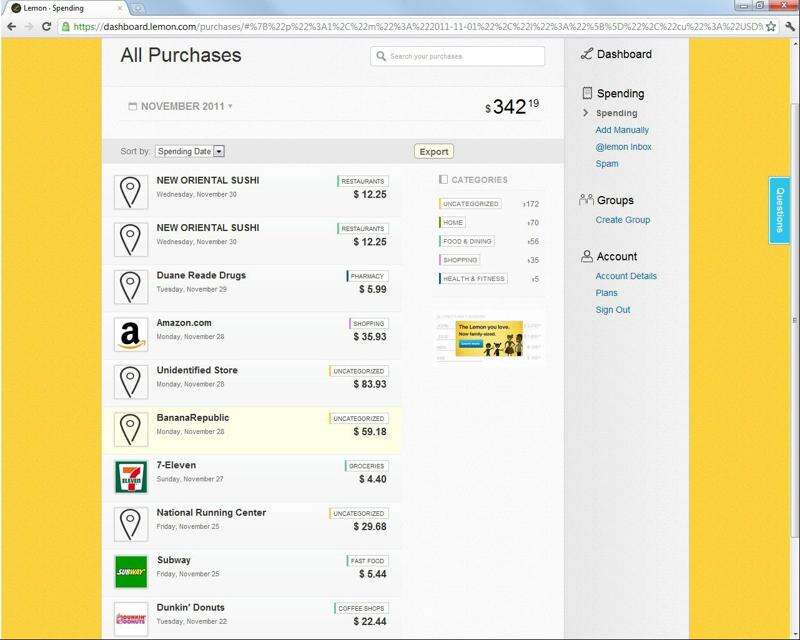
Task: Open the Dunkin' Donuts merchant logo
Action: tap(131, 619)
